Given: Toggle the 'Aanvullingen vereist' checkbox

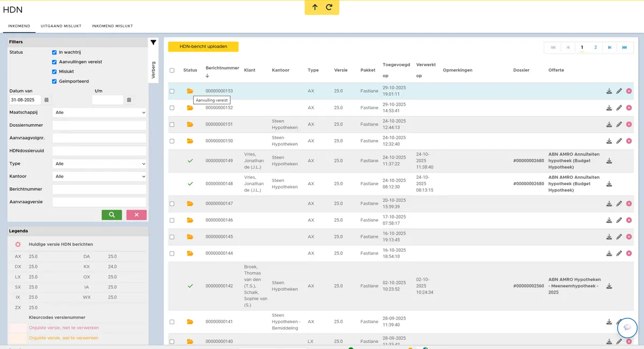Looking at the screenshot, I should tap(54, 62).
